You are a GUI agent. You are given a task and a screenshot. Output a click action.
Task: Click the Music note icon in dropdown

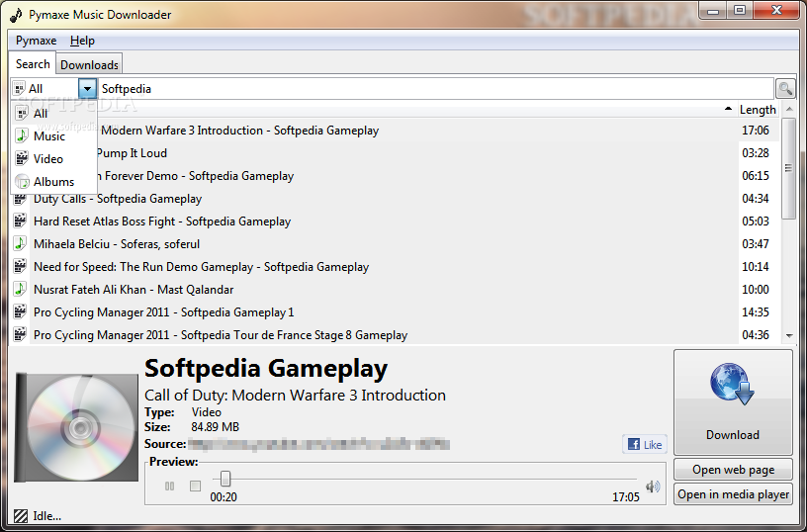coord(22,135)
